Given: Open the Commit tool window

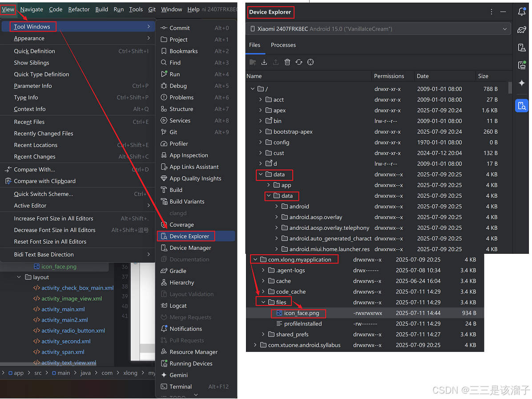Looking at the screenshot, I should coord(196,28).
